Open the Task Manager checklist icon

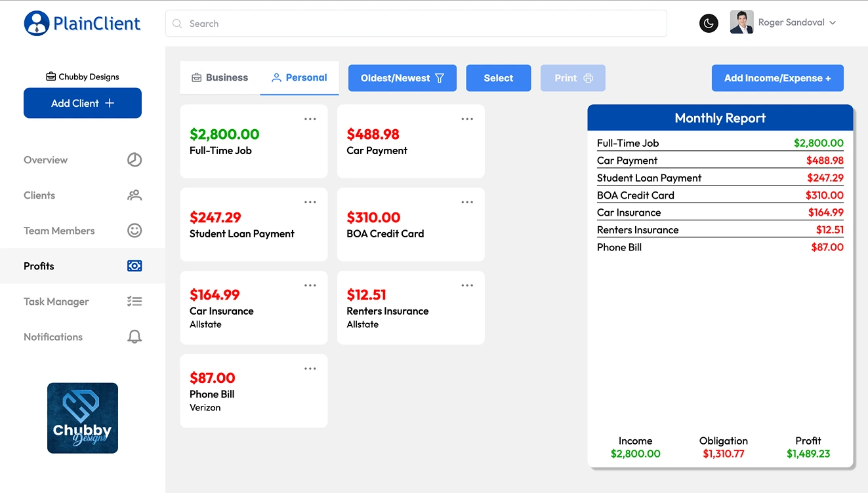(134, 301)
